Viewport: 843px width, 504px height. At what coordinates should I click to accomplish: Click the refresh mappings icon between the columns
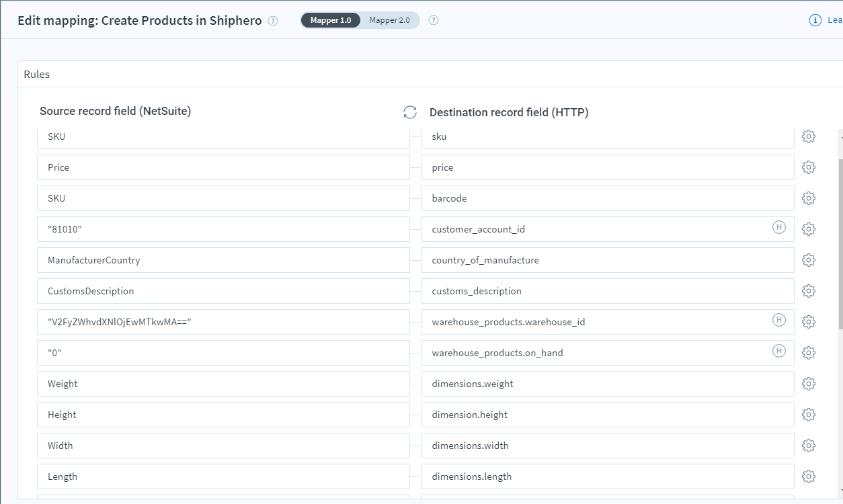pos(410,112)
